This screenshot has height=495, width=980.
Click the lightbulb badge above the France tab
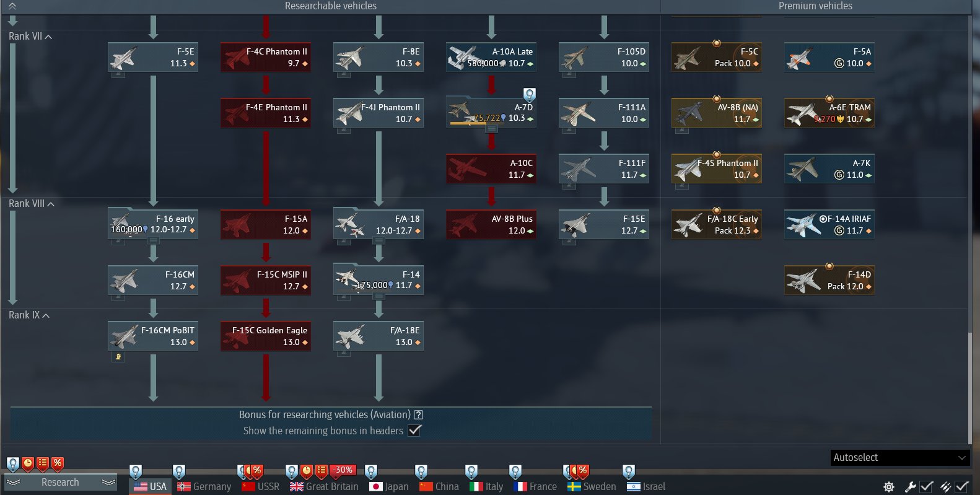515,471
